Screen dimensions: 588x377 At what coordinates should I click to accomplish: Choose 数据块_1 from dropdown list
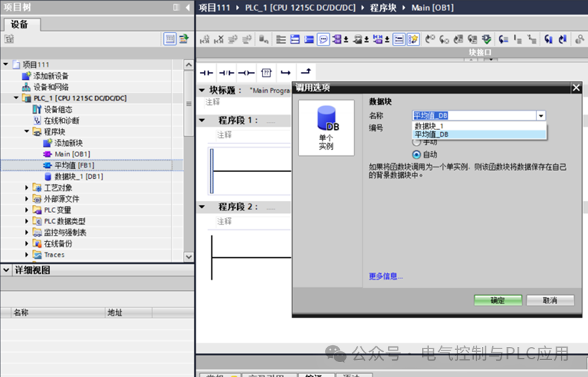coord(479,126)
